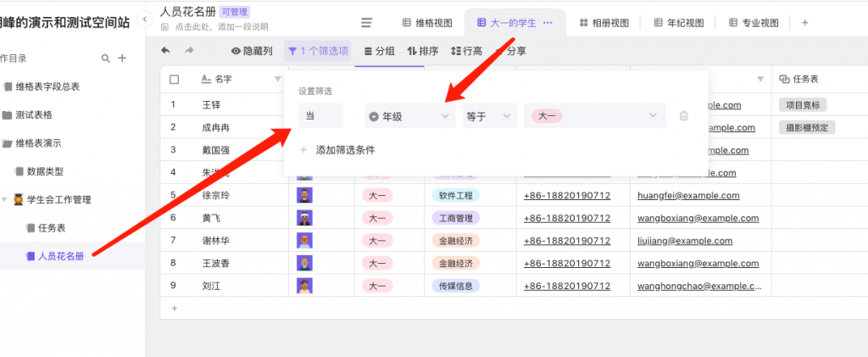Add new item with sidebar plus icon
The width and height of the screenshot is (868, 357).
(x=122, y=59)
